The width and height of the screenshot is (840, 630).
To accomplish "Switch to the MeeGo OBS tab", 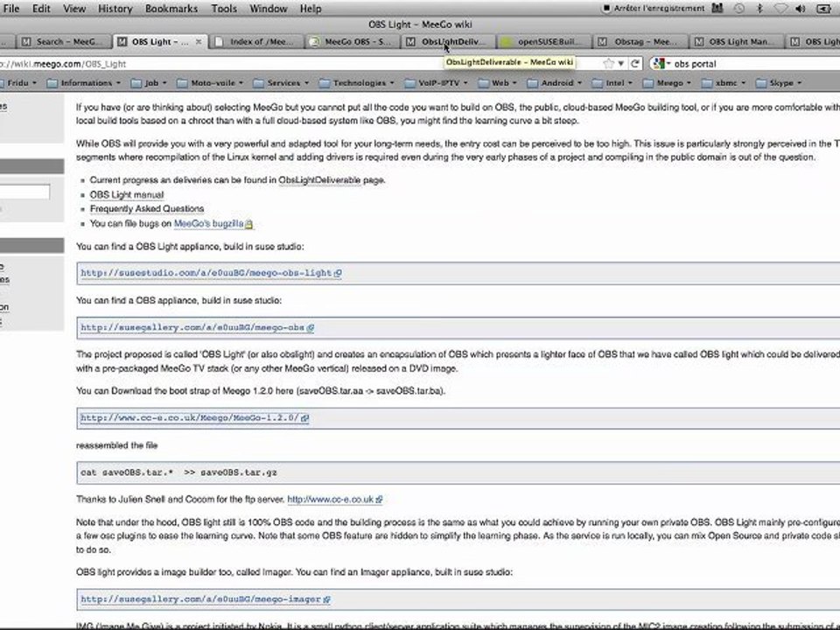I will tap(353, 42).
